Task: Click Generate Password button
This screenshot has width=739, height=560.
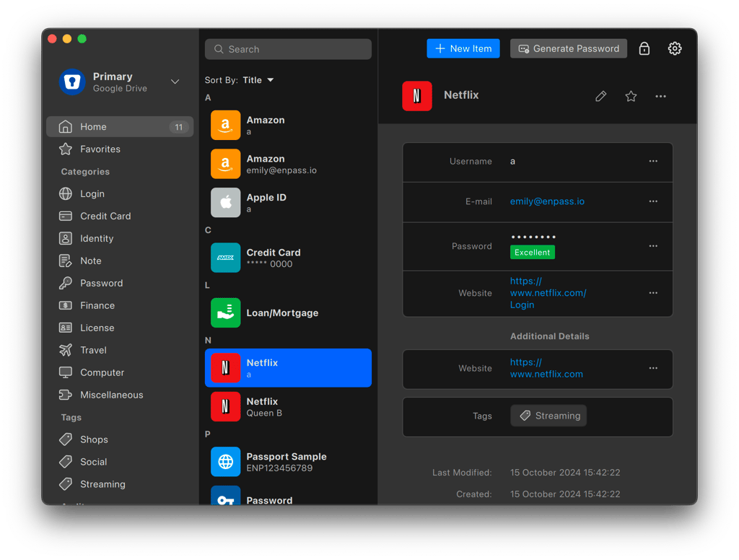Action: point(569,48)
